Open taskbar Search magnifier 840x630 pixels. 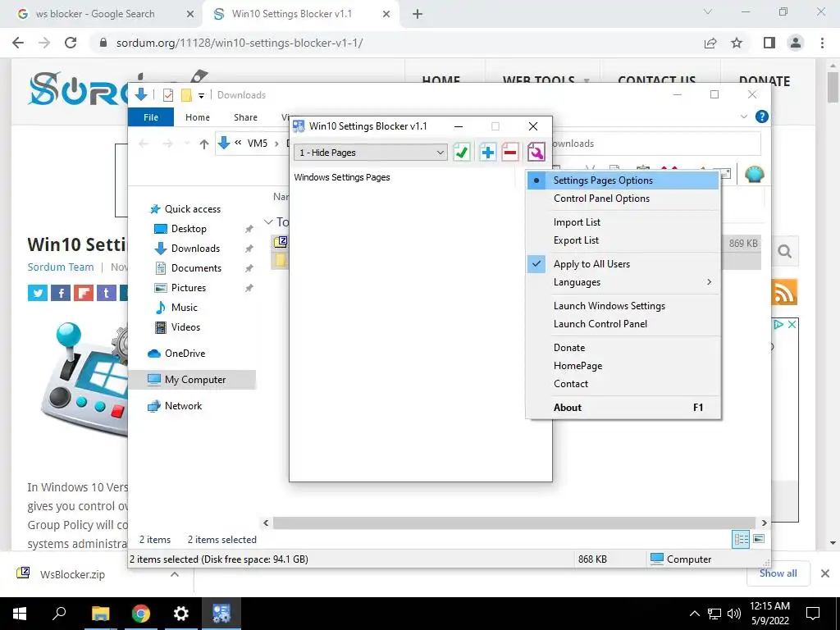click(59, 614)
